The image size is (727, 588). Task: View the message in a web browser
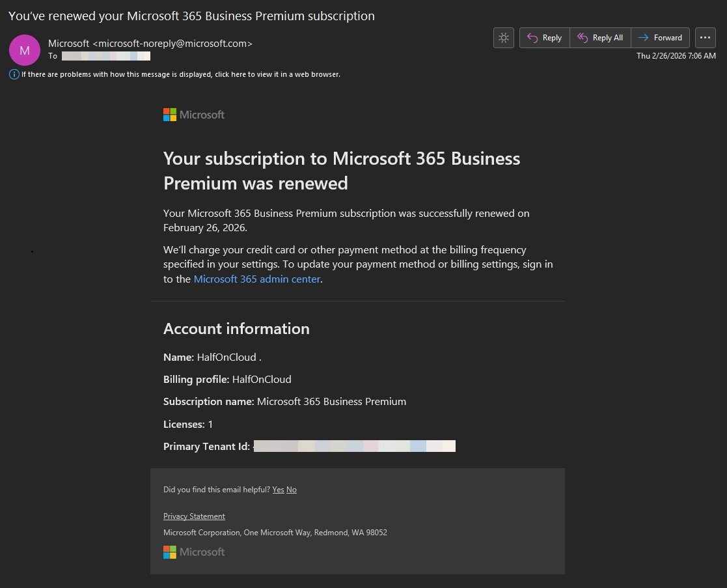point(180,74)
